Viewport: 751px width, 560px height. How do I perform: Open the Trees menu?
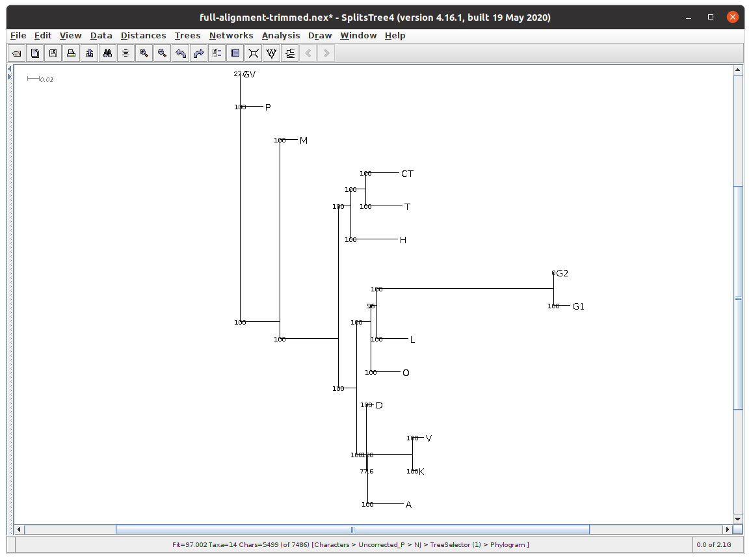pyautogui.click(x=187, y=36)
